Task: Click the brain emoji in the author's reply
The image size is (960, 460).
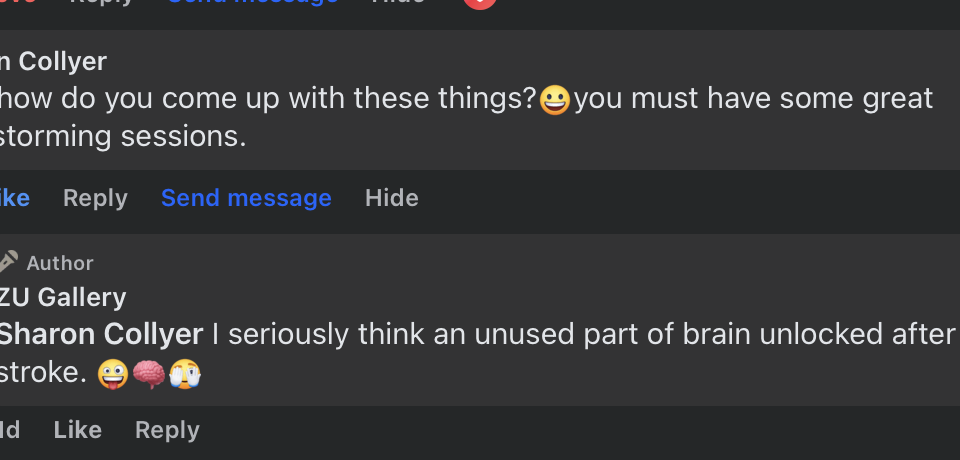Action: click(x=149, y=374)
